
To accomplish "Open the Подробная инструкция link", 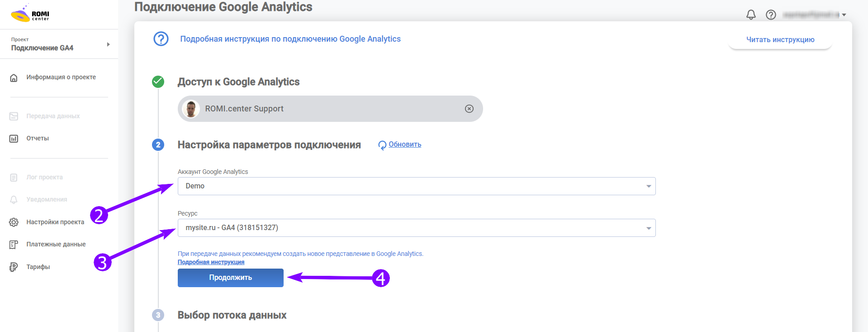I will 211,262.
